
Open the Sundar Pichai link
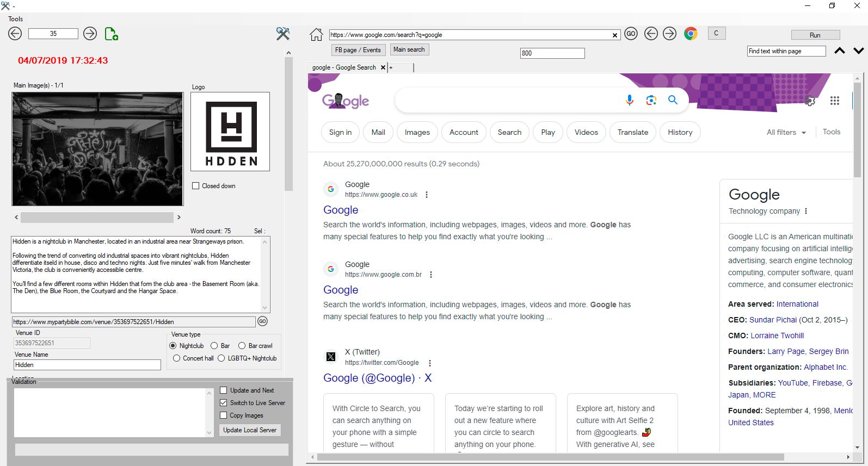point(773,320)
